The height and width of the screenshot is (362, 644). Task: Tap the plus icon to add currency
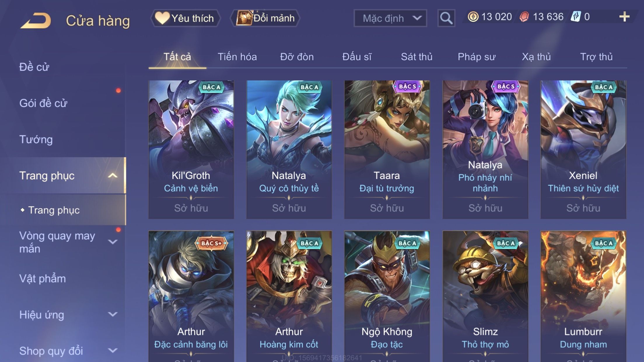pos(624,17)
